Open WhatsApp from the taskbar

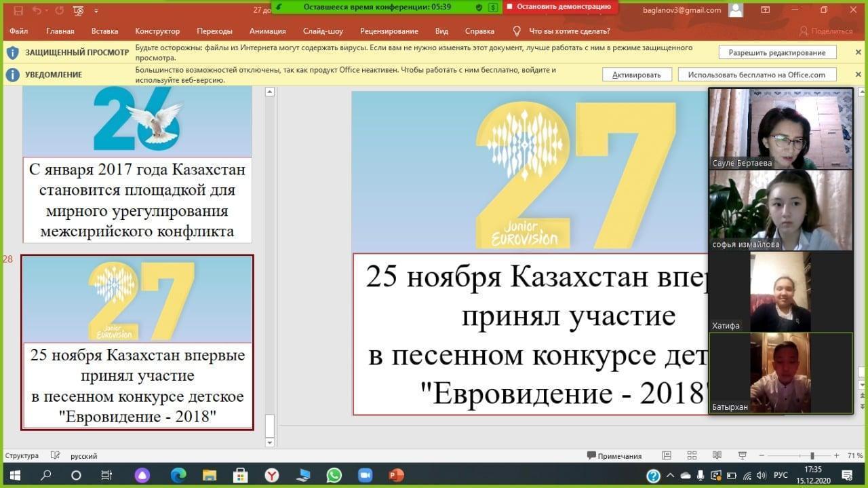tap(334, 475)
